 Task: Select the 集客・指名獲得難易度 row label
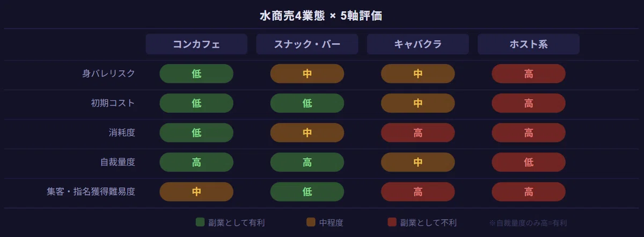click(x=91, y=192)
